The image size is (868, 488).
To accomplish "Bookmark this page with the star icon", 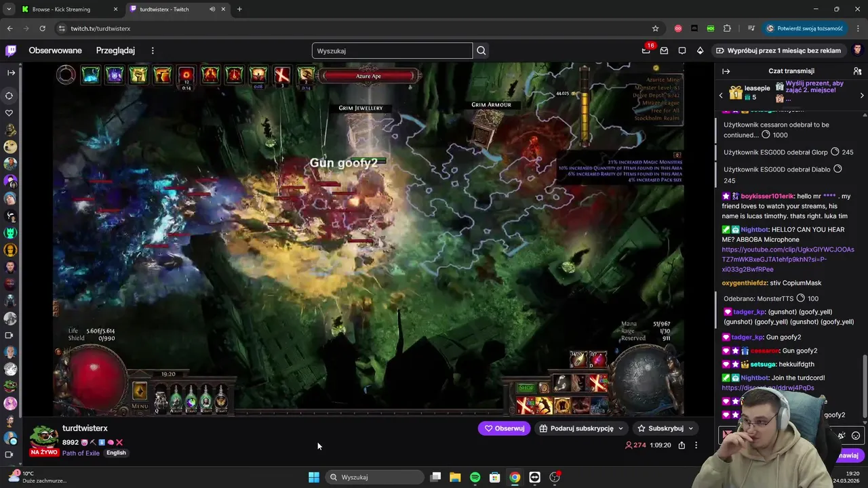I will pyautogui.click(x=655, y=28).
